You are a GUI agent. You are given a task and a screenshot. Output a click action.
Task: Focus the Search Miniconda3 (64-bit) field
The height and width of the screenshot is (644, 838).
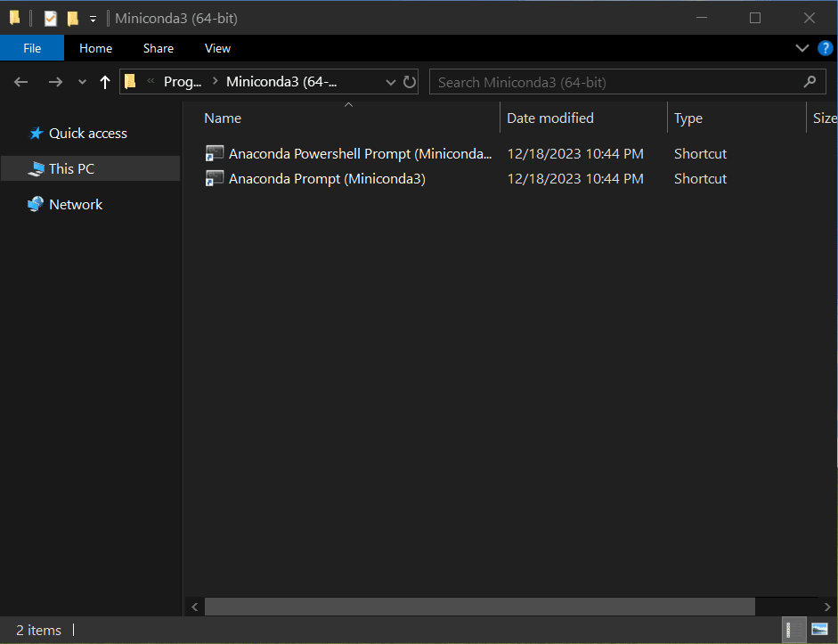coord(628,82)
